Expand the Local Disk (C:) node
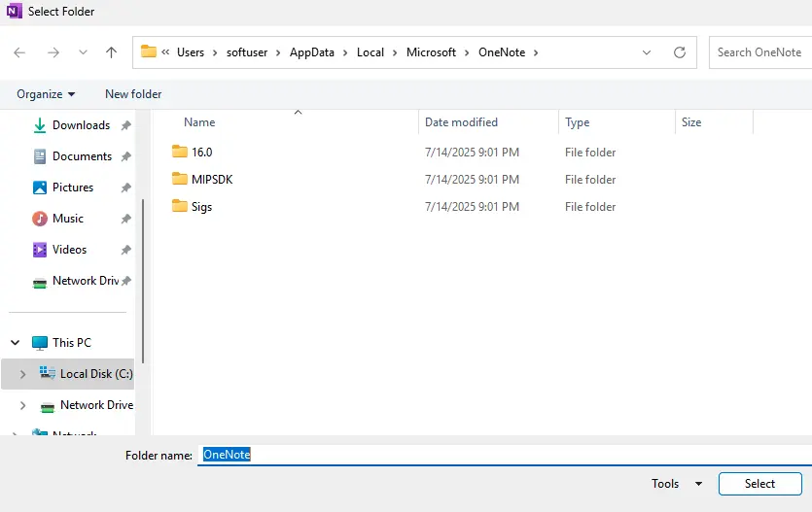The width and height of the screenshot is (812, 512). [x=22, y=374]
